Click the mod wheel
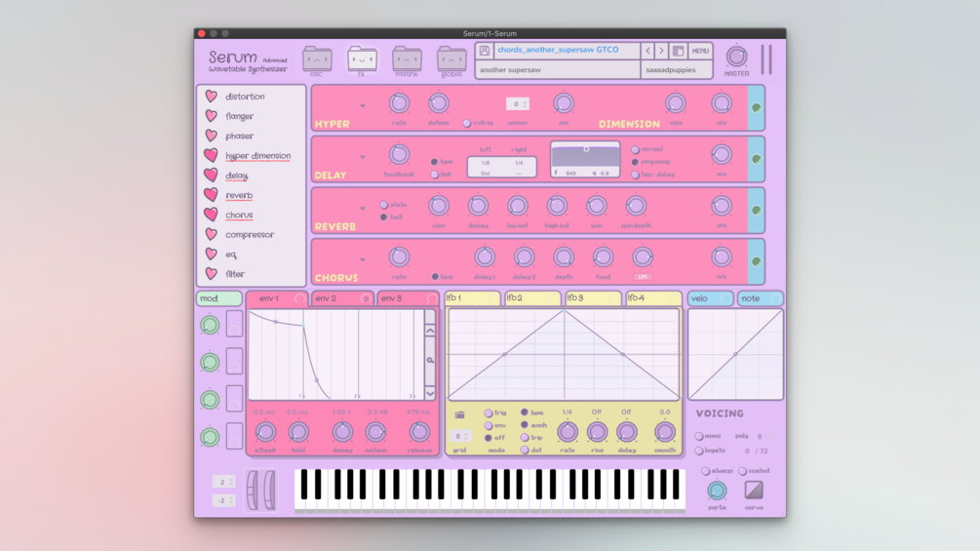Image resolution: width=980 pixels, height=551 pixels. [269, 491]
